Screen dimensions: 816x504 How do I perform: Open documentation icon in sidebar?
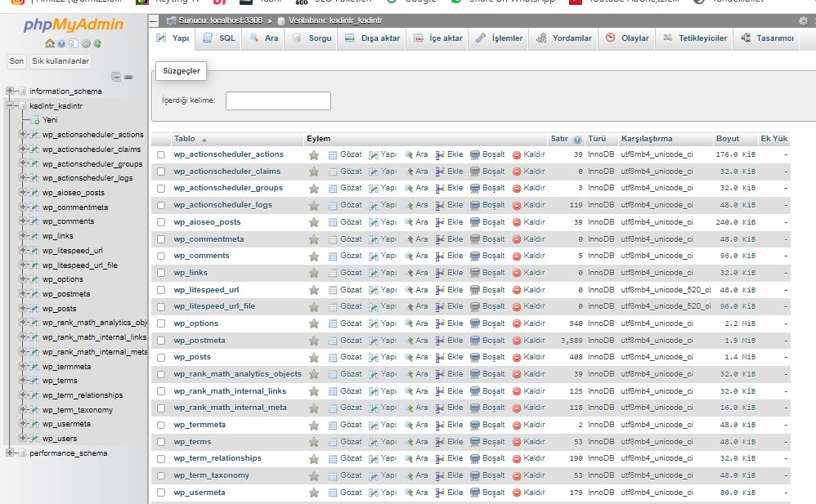(62, 43)
